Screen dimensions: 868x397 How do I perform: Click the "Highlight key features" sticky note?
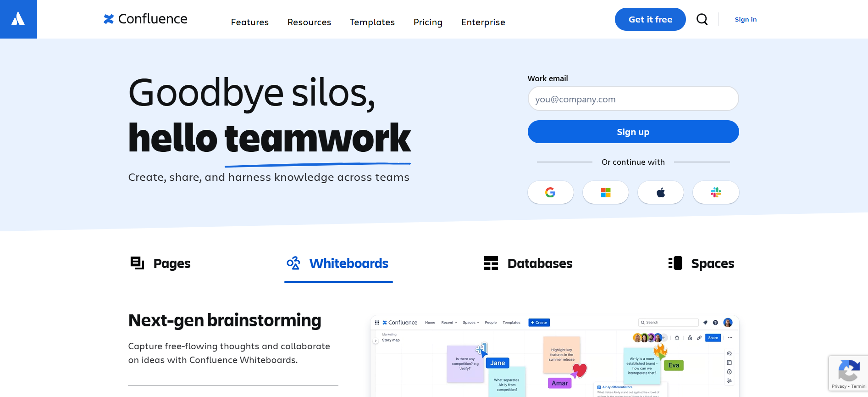point(562,355)
